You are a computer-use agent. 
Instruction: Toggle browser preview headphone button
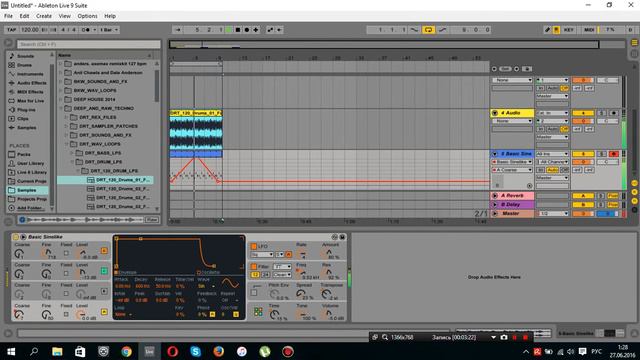(22, 220)
